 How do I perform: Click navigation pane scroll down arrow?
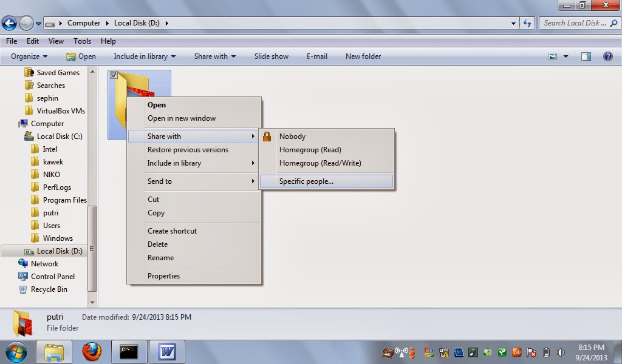coord(92,303)
